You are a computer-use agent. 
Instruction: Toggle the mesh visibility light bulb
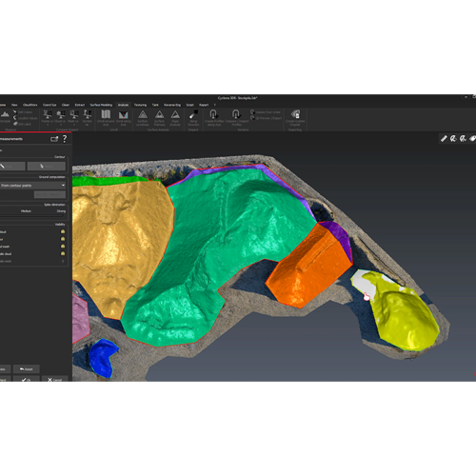coord(63,247)
